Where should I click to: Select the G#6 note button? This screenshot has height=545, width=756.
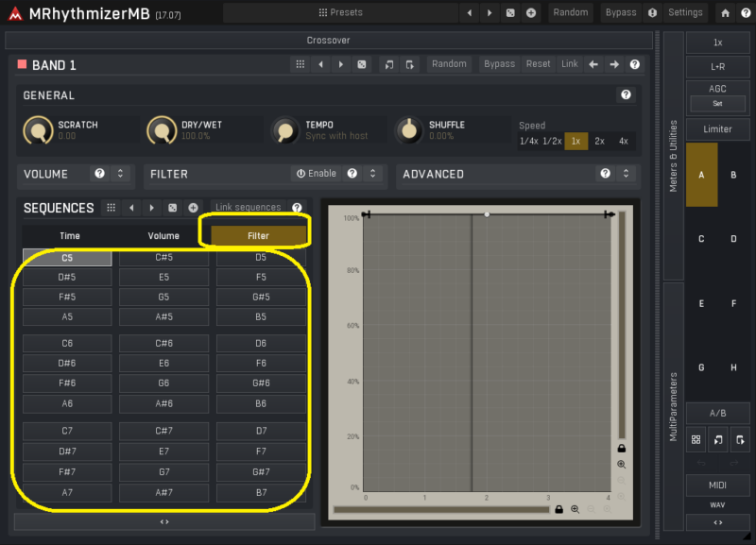coord(261,383)
